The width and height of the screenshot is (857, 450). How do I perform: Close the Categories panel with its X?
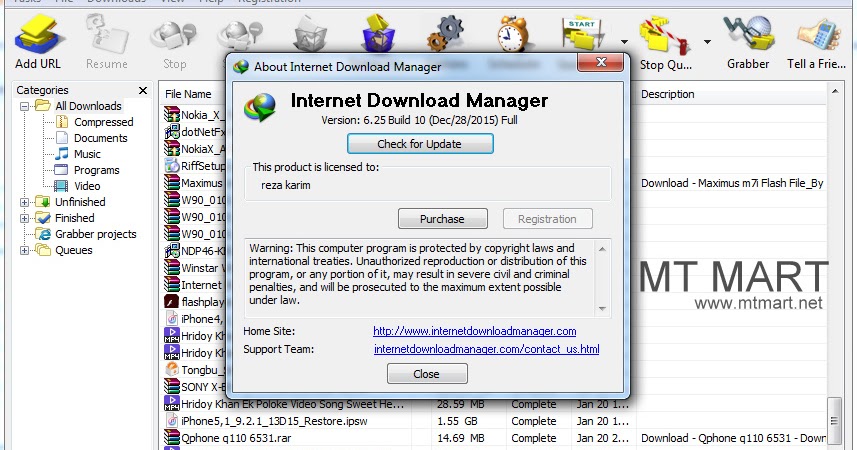(143, 90)
